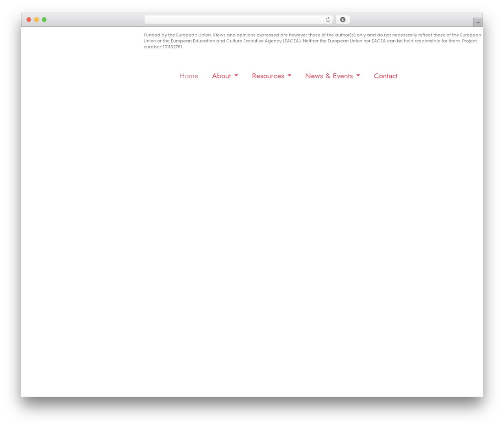
Task: Maximize the window using the green button
Action: [x=44, y=20]
